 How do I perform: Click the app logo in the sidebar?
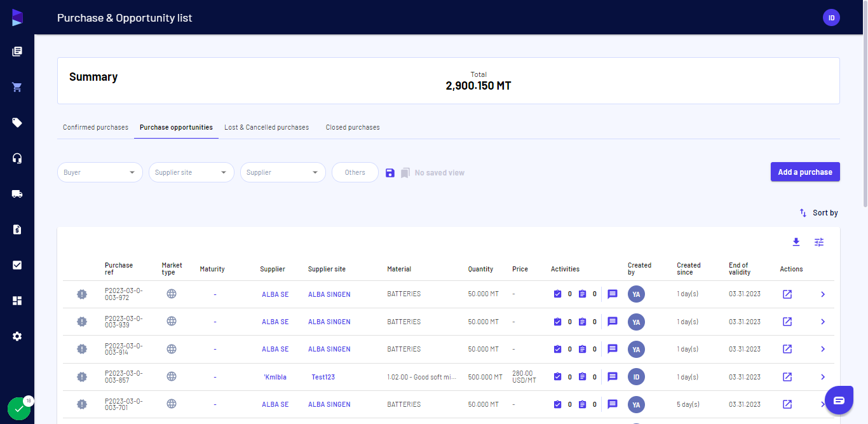(17, 18)
